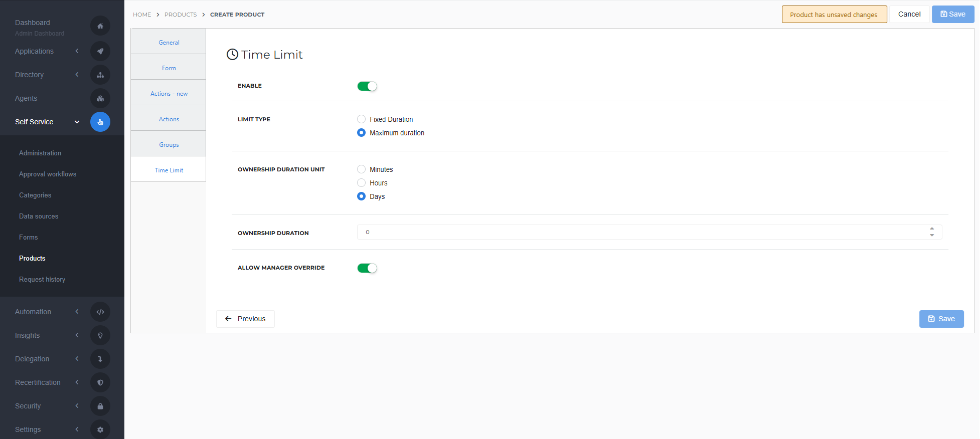Click the Recertification shield icon
The image size is (980, 439).
click(x=100, y=382)
